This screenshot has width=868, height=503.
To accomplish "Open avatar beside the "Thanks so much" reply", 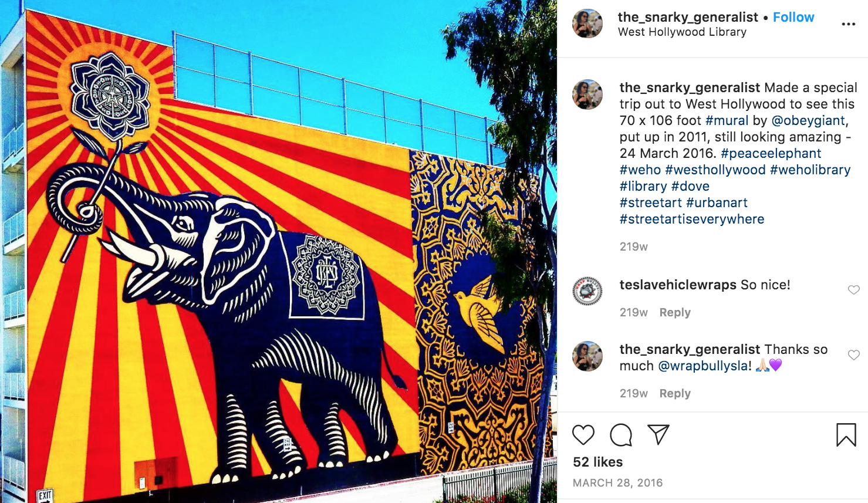I will coord(587,356).
